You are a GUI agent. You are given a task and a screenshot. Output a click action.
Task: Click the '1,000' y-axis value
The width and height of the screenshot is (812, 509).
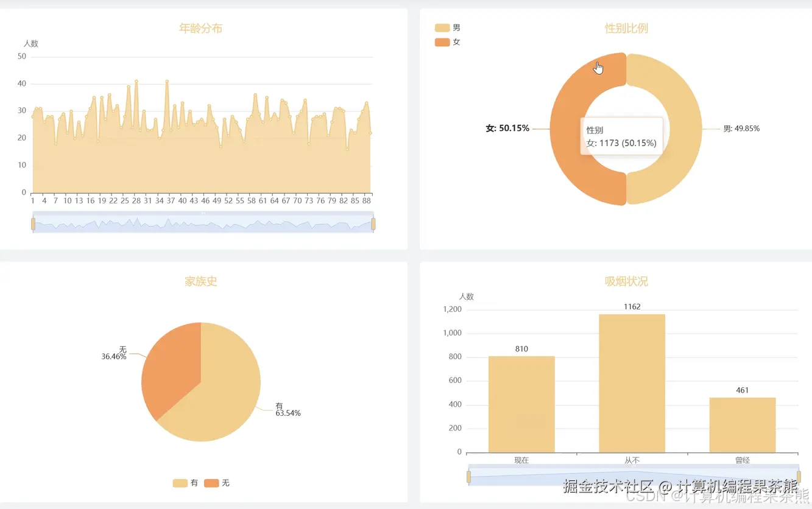pyautogui.click(x=452, y=333)
